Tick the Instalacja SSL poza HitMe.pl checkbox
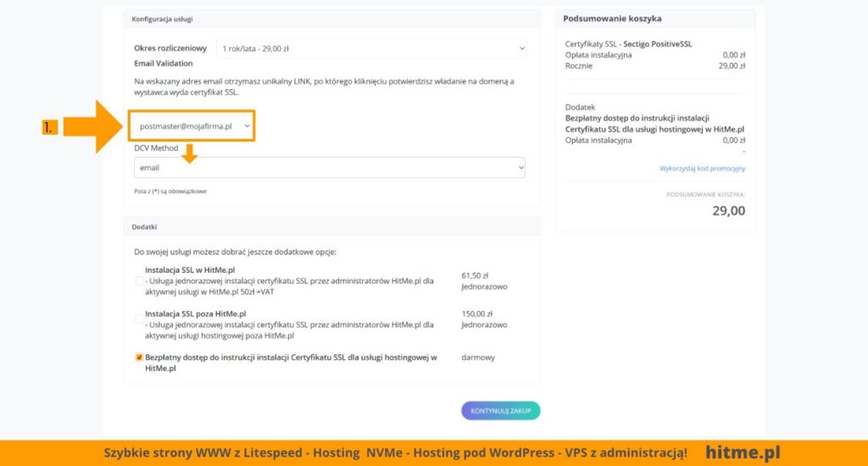The height and width of the screenshot is (466, 868). pyautogui.click(x=139, y=319)
